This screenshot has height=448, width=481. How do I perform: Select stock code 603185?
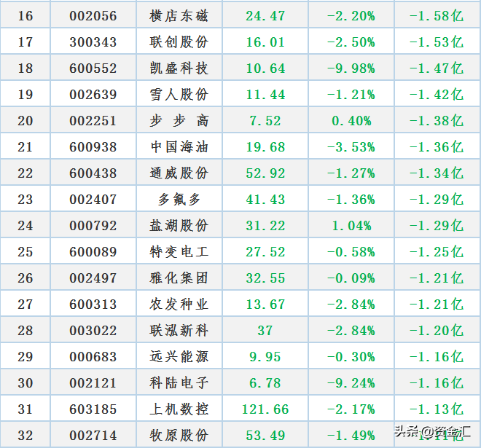(x=93, y=409)
